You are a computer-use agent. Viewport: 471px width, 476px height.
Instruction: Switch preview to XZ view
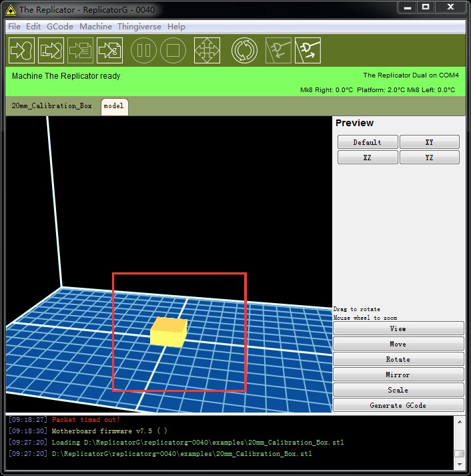(x=368, y=158)
